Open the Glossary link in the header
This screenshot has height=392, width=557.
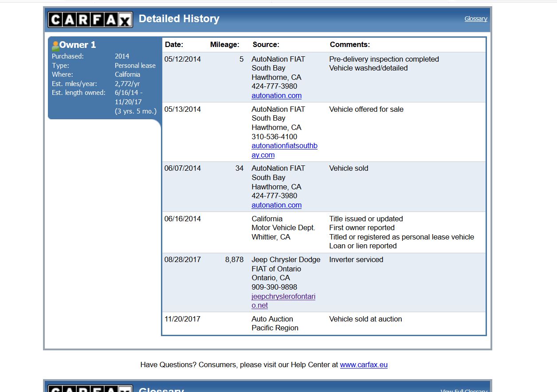pos(475,19)
